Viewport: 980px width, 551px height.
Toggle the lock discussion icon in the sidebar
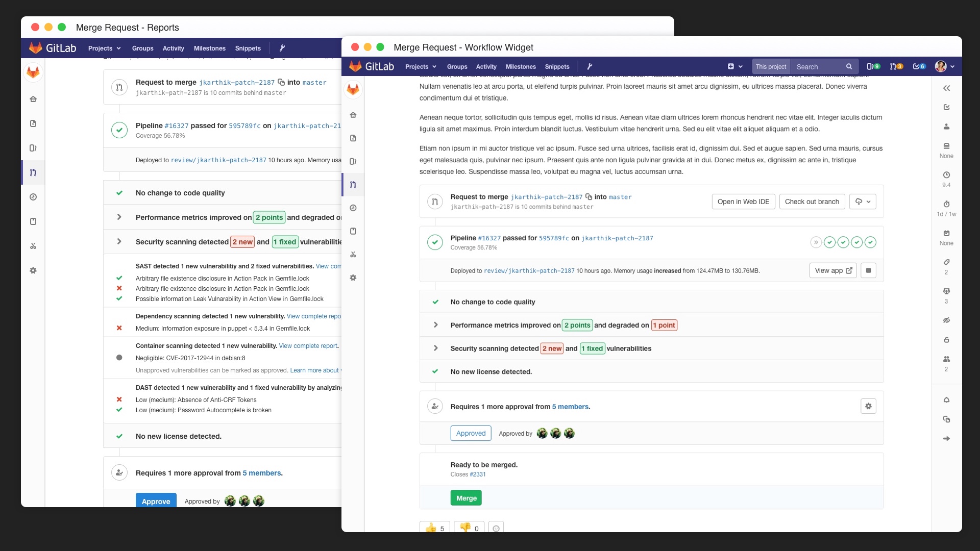(x=947, y=339)
